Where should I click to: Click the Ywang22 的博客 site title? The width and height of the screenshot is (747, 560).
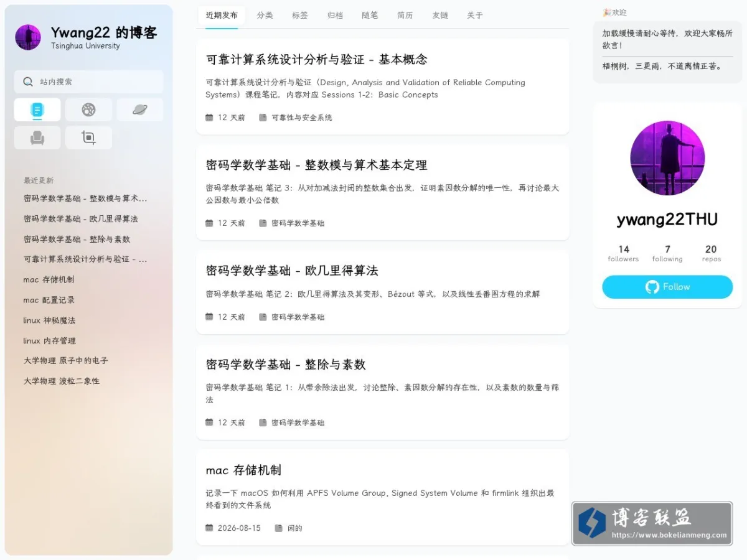[104, 33]
